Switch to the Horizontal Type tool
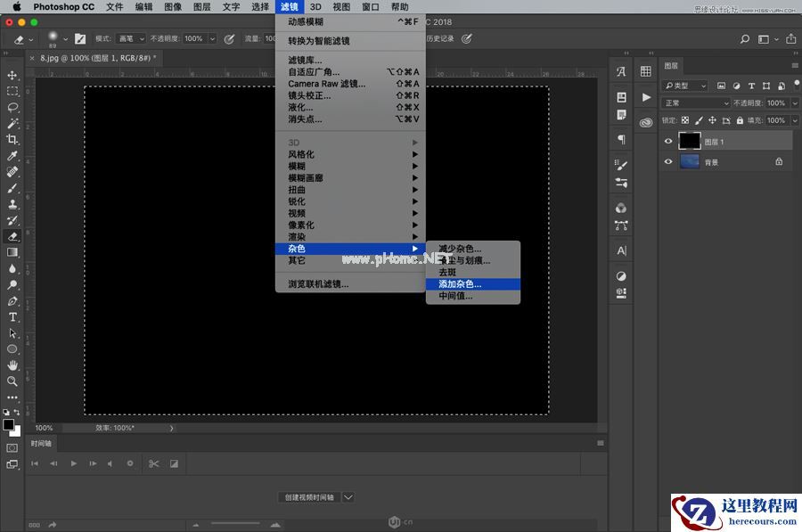 point(12,317)
